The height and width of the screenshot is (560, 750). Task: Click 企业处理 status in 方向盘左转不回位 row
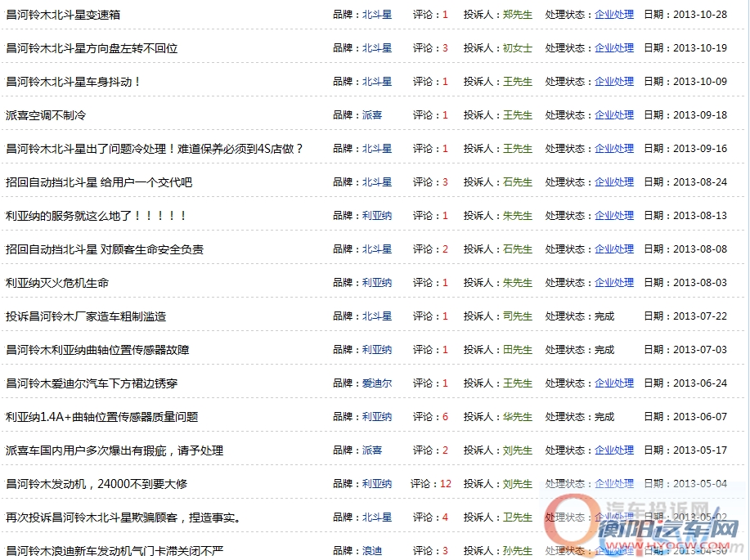[x=614, y=47]
